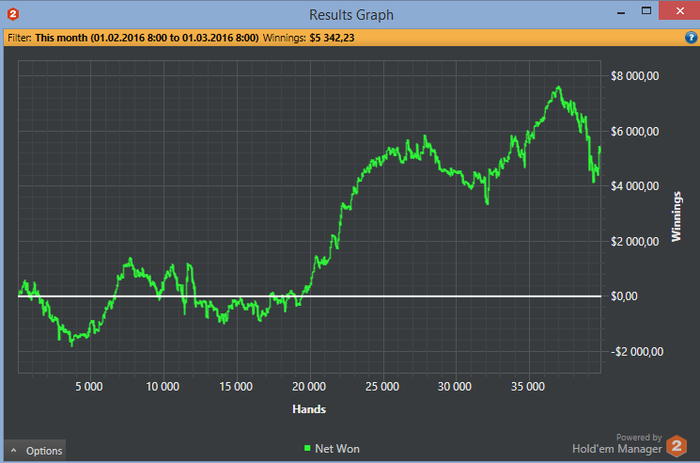Maximize the Results Graph window

(x=646, y=11)
